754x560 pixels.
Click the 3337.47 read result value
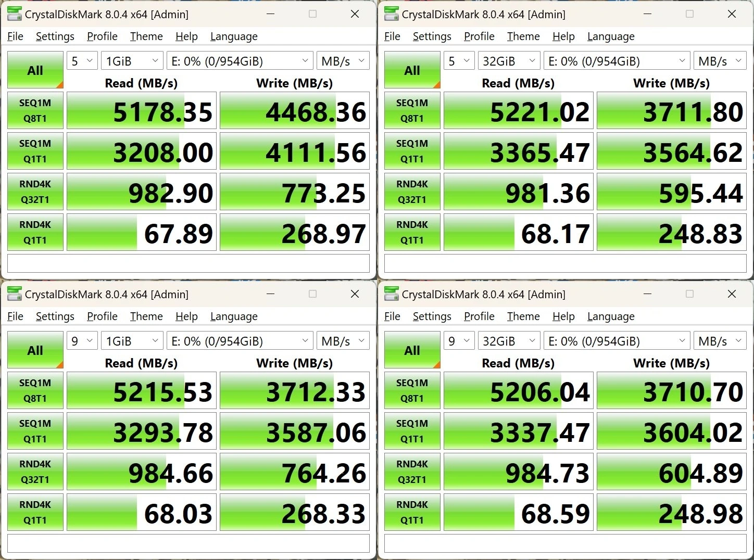539,432
